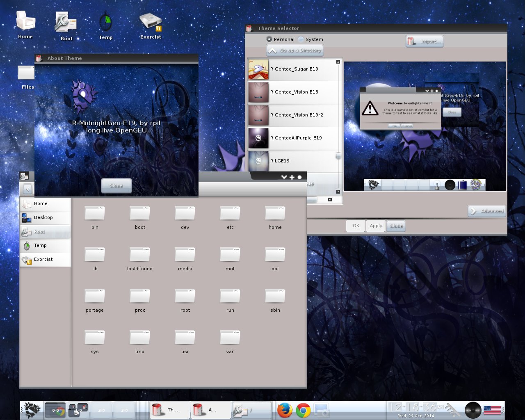The width and height of the screenshot is (525, 420).
Task: Select the run folder
Action: click(x=230, y=300)
